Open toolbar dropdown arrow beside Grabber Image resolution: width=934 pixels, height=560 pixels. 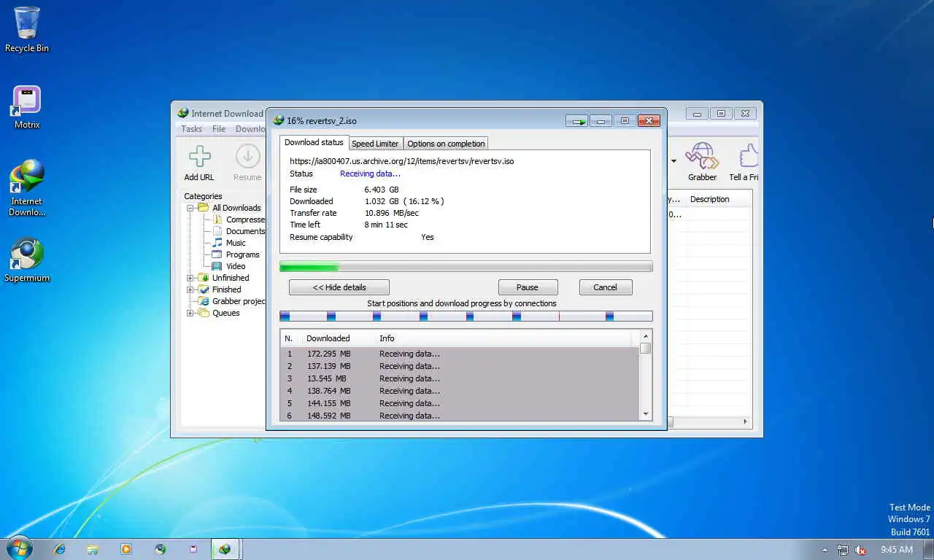pyautogui.click(x=674, y=161)
